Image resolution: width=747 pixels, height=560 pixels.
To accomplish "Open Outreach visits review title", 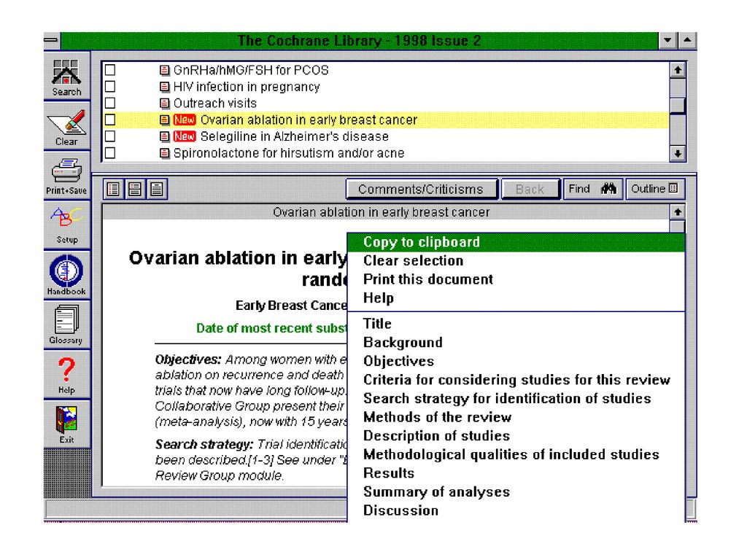I will pos(215,104).
